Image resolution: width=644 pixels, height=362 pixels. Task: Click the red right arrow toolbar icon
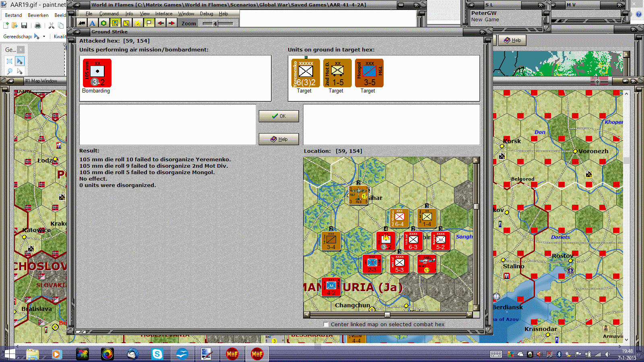coord(172,23)
